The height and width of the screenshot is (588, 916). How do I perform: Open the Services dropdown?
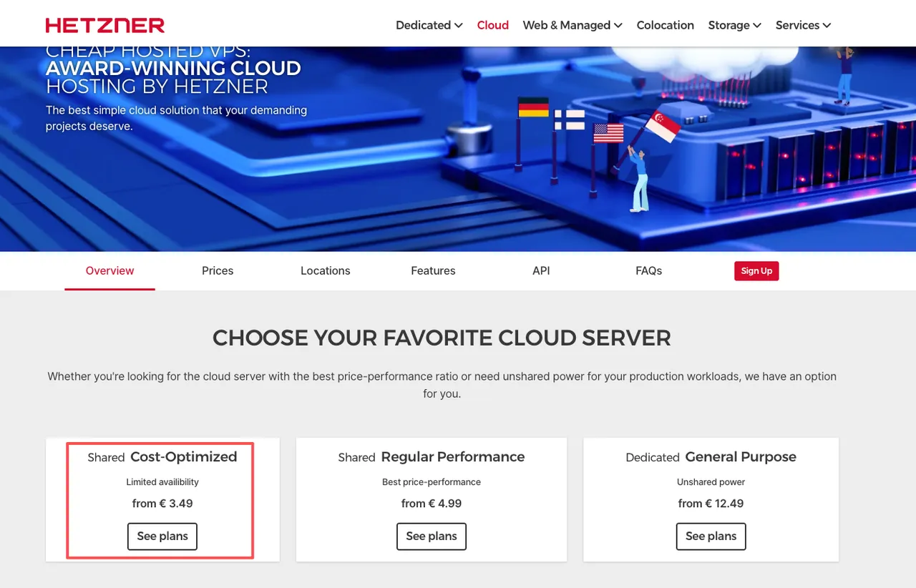[803, 25]
